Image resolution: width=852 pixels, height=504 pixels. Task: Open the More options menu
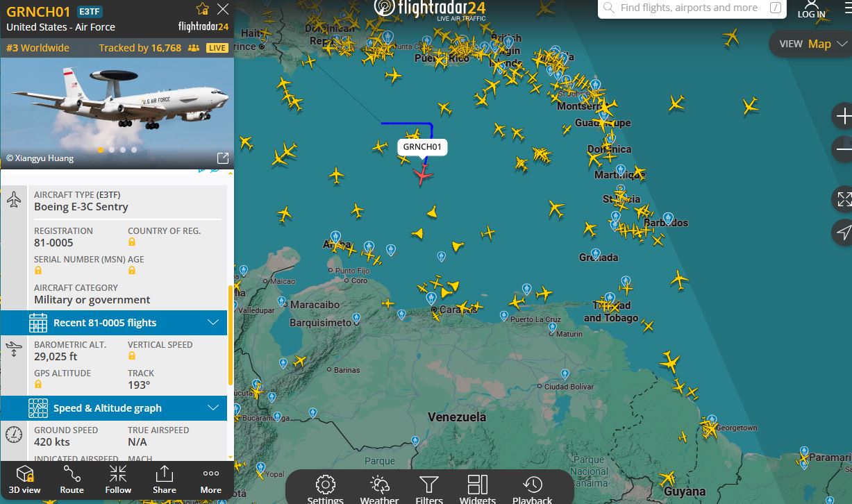[x=211, y=480]
